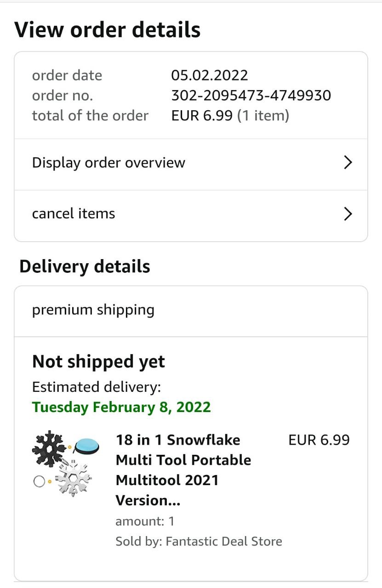
Task: Tap the total of the order label
Action: click(x=90, y=116)
